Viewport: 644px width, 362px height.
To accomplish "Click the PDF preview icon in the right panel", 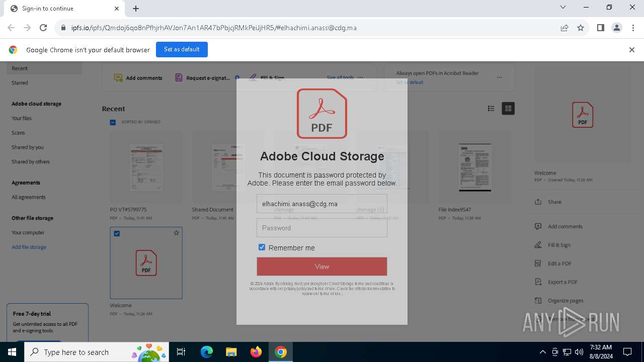I will click(583, 115).
